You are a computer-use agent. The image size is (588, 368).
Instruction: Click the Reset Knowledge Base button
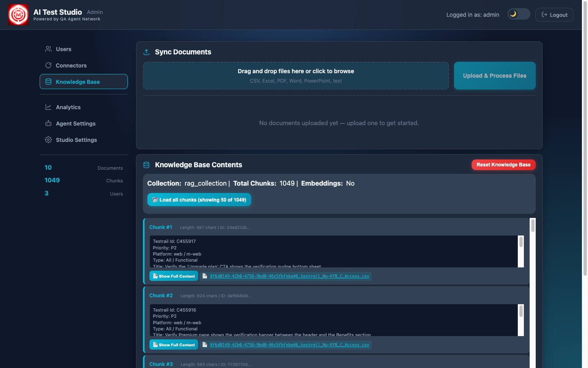click(503, 165)
